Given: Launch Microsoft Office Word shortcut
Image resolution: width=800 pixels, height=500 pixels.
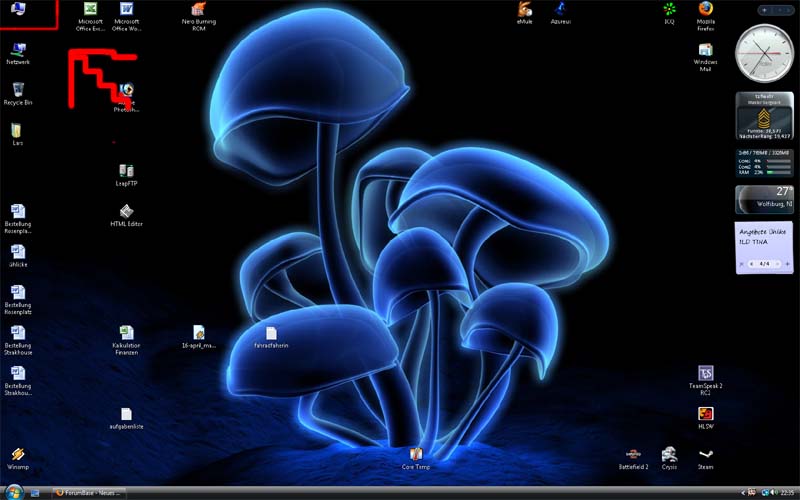Looking at the screenshot, I should click(127, 16).
